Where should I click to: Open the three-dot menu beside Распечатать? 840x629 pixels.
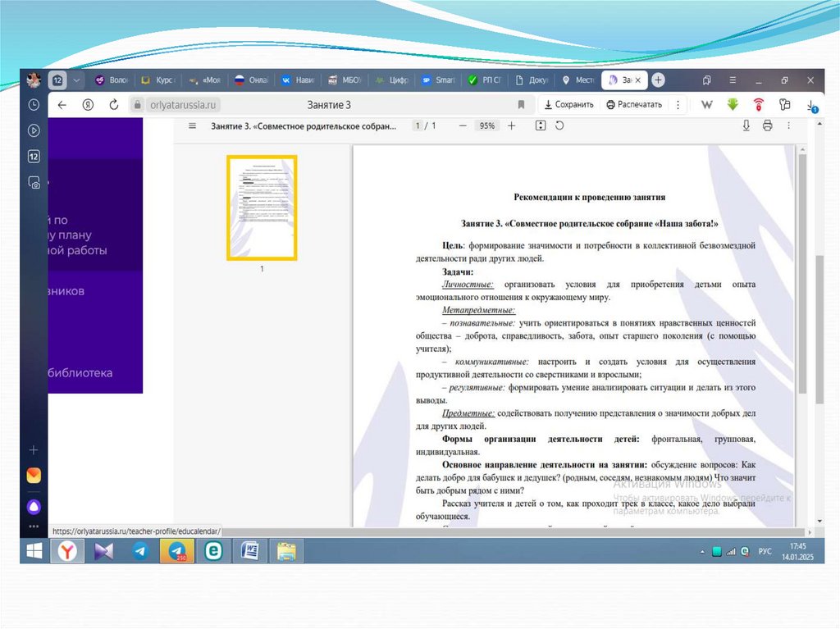(x=678, y=105)
